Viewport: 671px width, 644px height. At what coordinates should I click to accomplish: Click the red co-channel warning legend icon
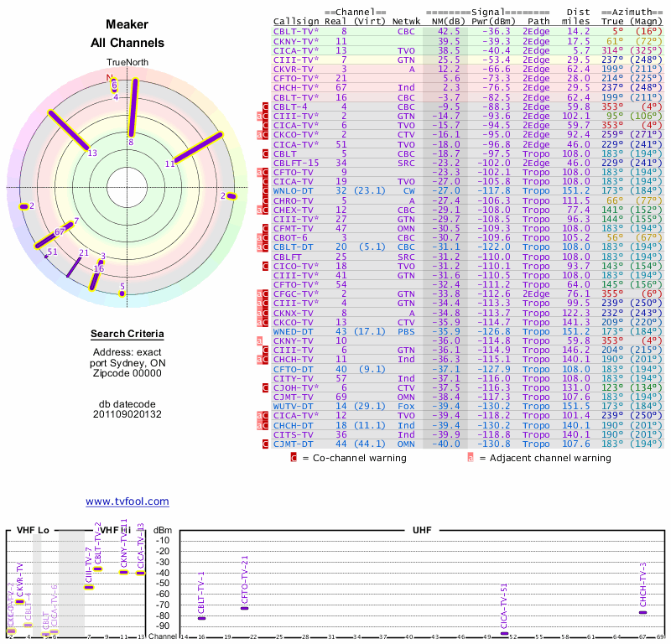(294, 459)
